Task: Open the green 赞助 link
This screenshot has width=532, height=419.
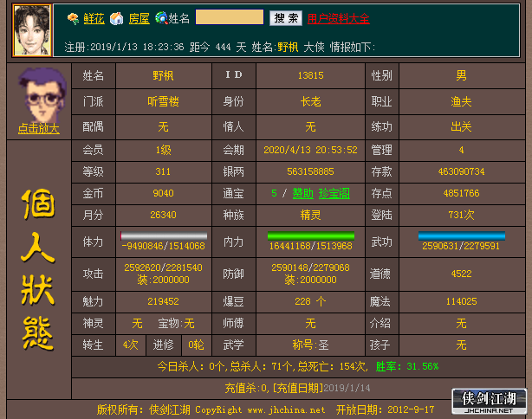Action: tap(303, 194)
